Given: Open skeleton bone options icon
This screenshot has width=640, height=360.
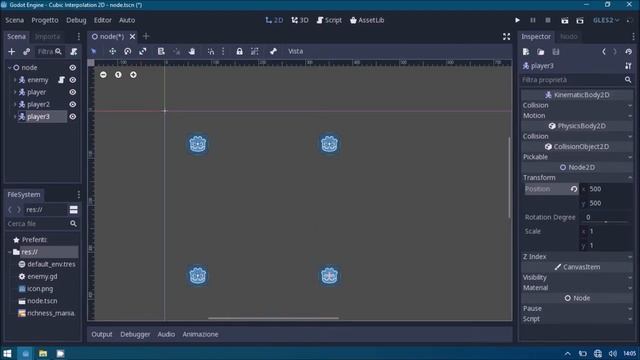Looking at the screenshot, I should (273, 51).
